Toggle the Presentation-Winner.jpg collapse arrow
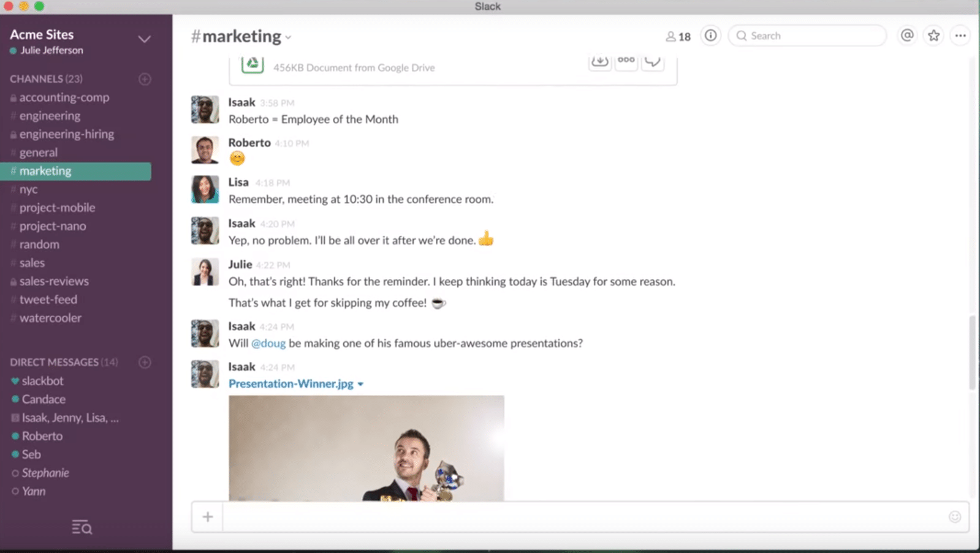The width and height of the screenshot is (980, 553). tap(360, 384)
